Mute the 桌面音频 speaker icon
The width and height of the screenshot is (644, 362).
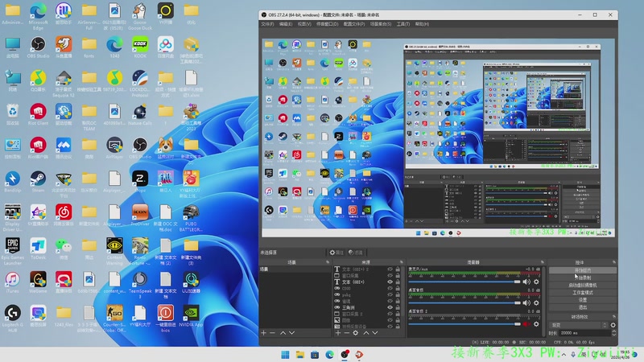click(x=526, y=303)
